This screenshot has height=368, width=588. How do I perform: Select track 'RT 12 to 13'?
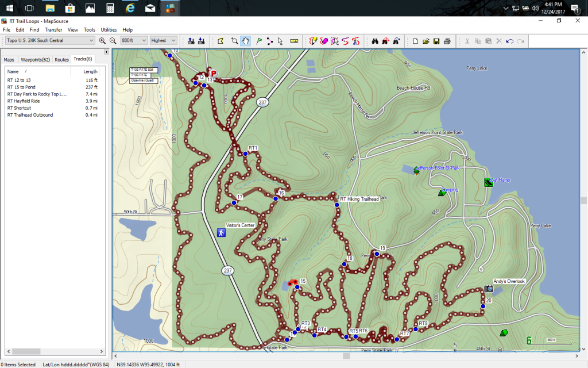point(52,80)
